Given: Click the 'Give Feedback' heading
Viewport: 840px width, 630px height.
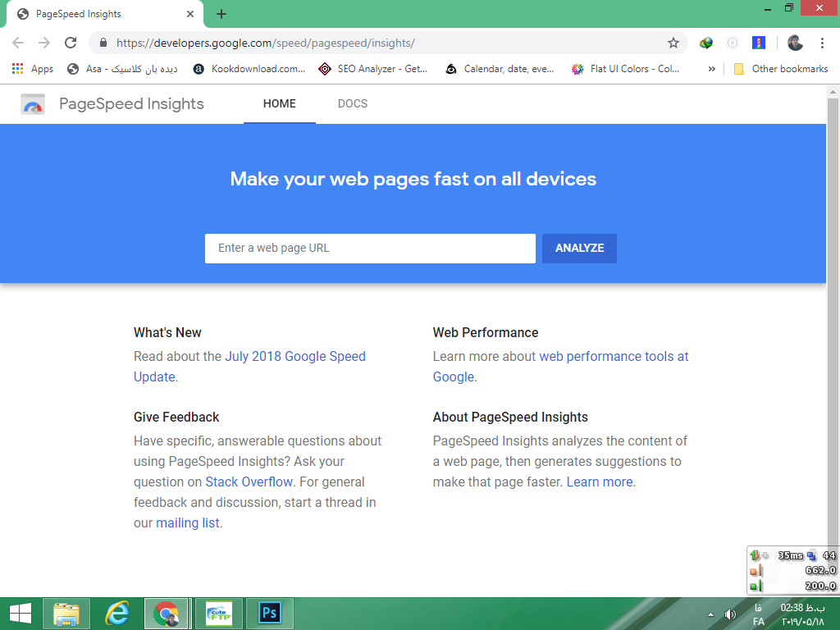Looking at the screenshot, I should [x=176, y=418].
